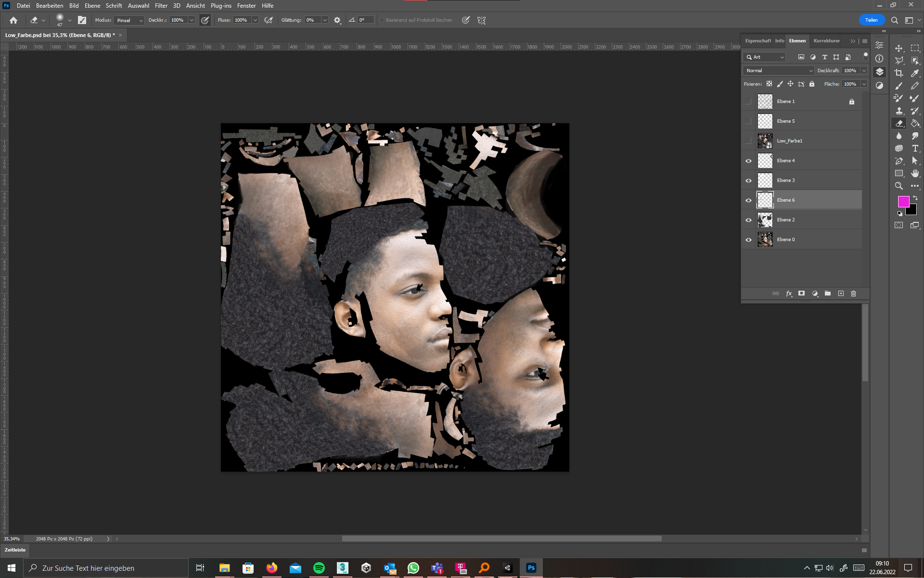The height and width of the screenshot is (578, 924).
Task: Expand the Deckkraft opacity dropdown arrow
Action: point(864,71)
